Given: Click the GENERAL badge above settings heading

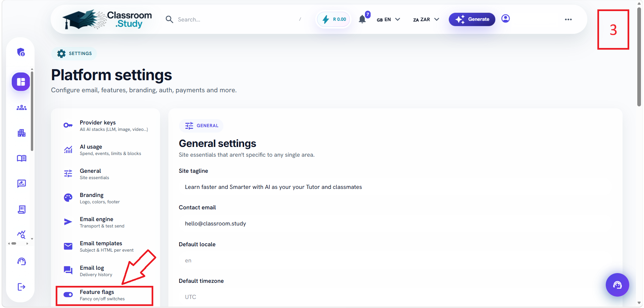Looking at the screenshot, I should coord(201,125).
